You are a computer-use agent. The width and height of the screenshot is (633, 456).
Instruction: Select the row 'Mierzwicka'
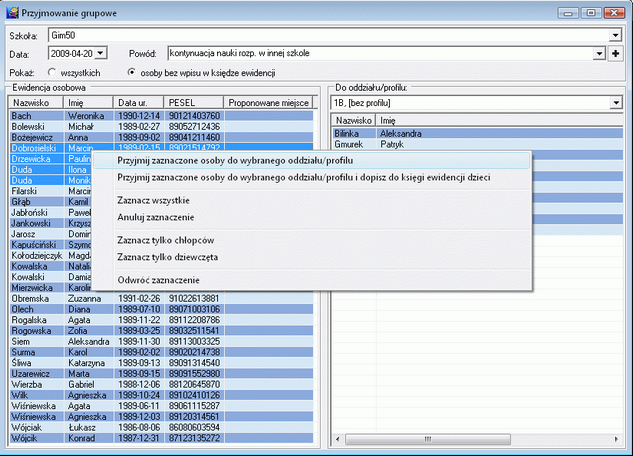[x=51, y=288]
